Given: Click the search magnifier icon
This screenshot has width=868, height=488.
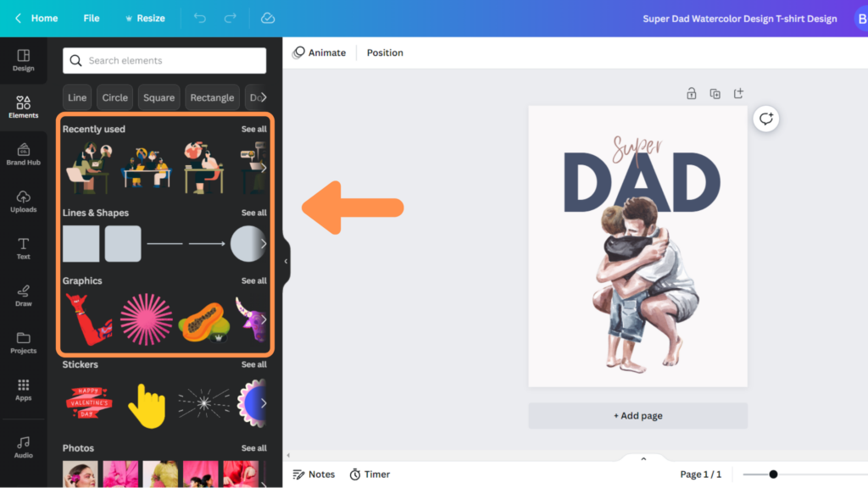Looking at the screenshot, I should 75,60.
